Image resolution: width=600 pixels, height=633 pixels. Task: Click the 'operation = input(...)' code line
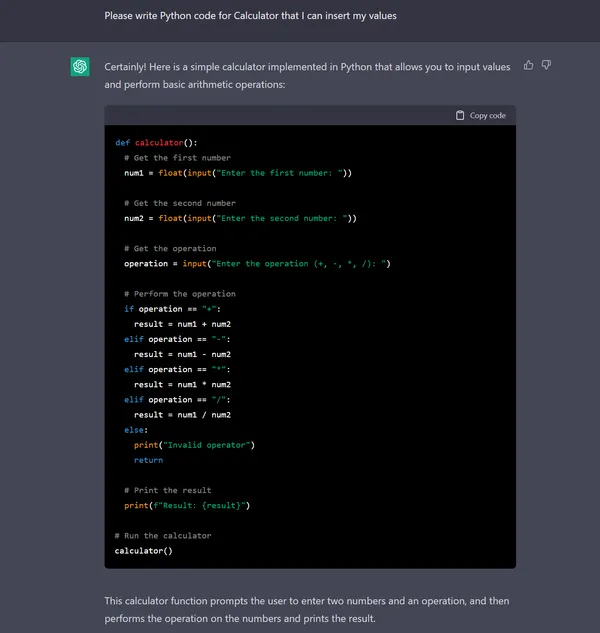click(x=258, y=264)
